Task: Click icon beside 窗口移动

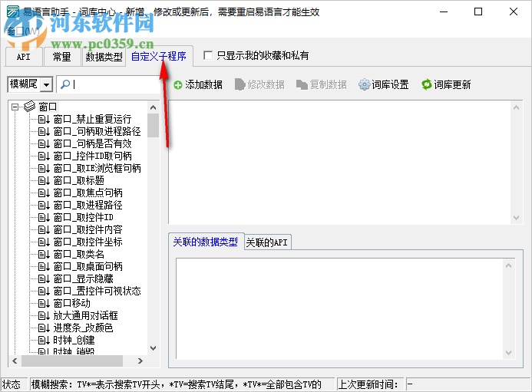Action: click(44, 303)
